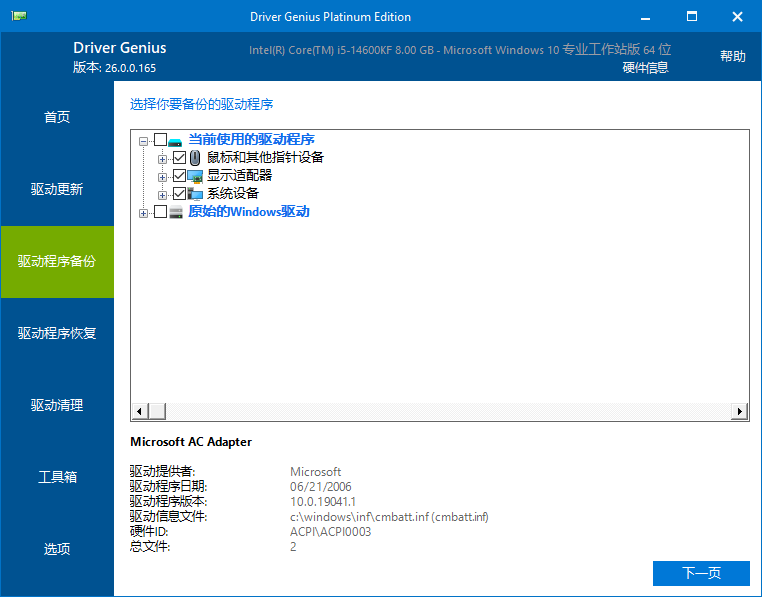Open the 选项 settings tab
762x597 pixels.
[57, 549]
